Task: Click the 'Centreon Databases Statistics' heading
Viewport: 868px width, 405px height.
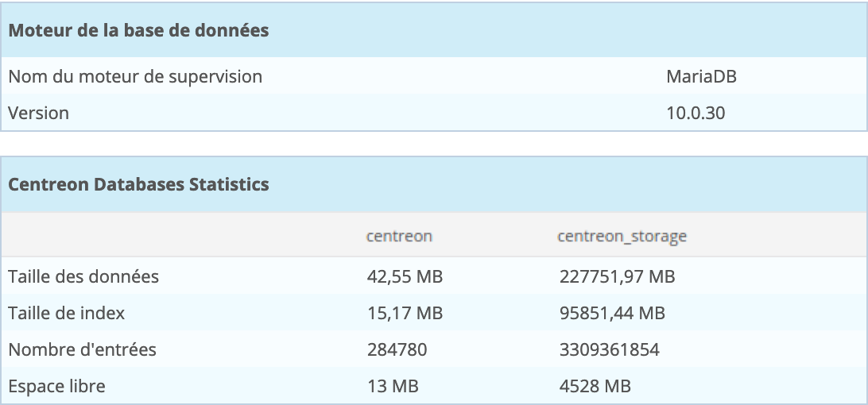Action: pyautogui.click(x=138, y=184)
